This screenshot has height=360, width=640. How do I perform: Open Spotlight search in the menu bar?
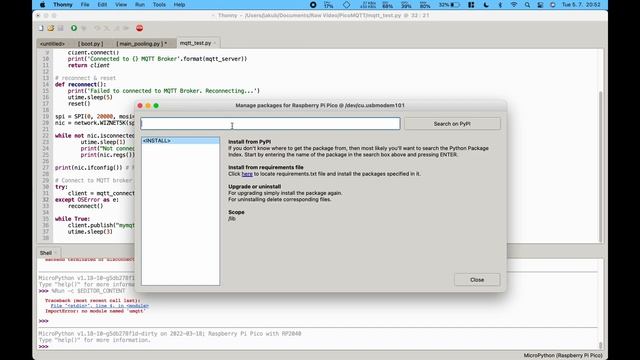click(x=527, y=5)
